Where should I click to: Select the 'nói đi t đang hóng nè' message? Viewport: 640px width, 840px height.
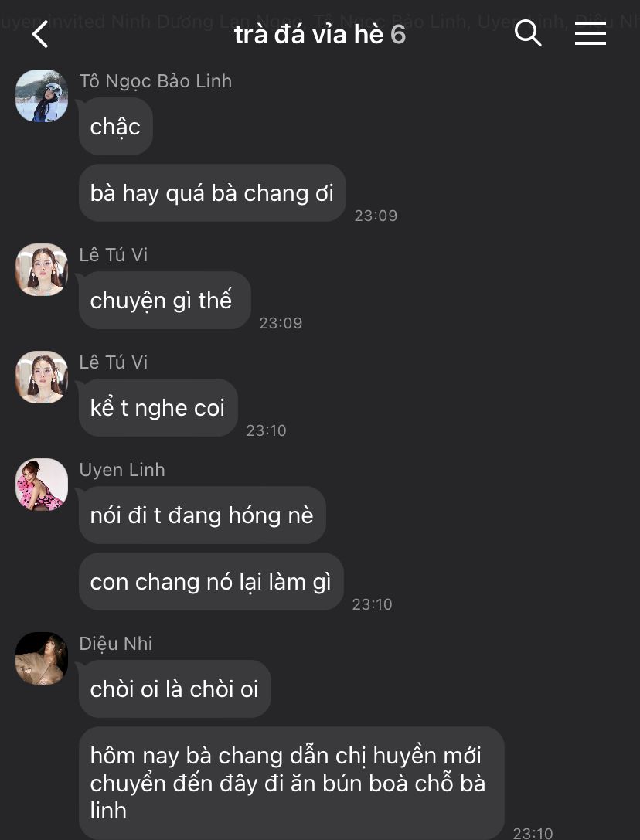pos(202,515)
